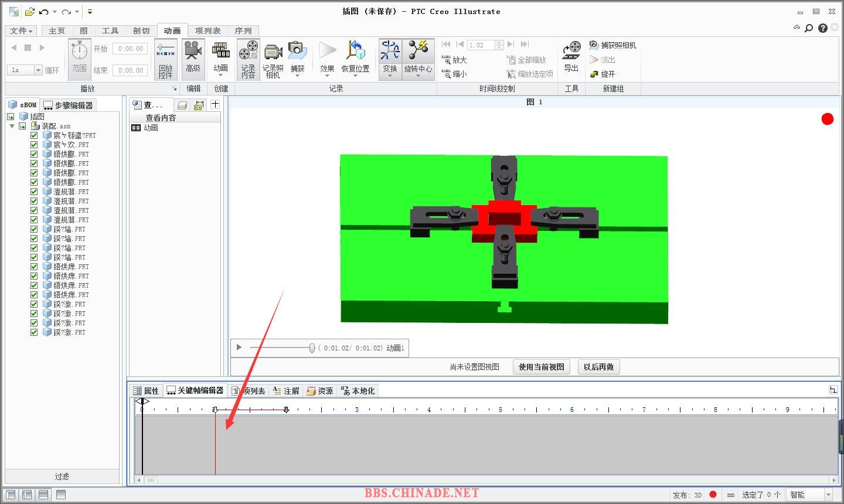Image resolution: width=844 pixels, height=504 pixels.
Task: Toggle the 变换 transform tool
Action: [390, 59]
